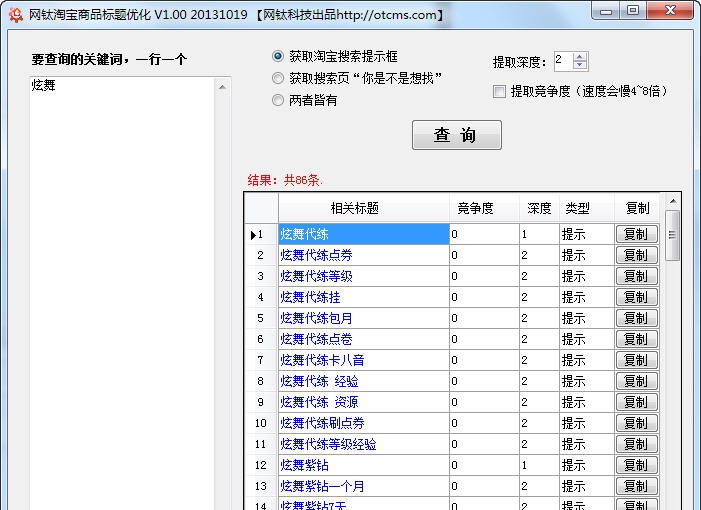Image resolution: width=701 pixels, height=510 pixels.
Task: Select the 炫舞代练 title cell
Action: 363,234
